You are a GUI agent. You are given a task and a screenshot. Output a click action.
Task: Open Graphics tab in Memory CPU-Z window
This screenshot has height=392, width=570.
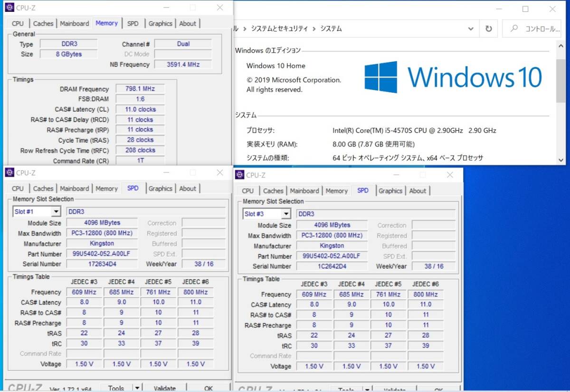tap(160, 23)
